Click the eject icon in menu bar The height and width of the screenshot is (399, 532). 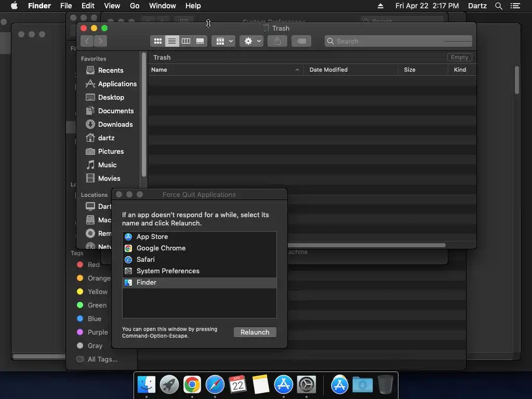point(381,6)
